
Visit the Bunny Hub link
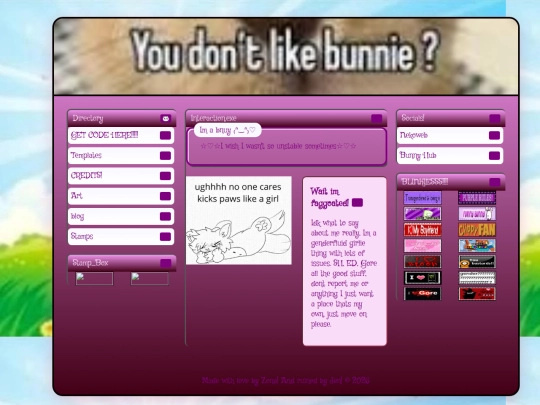[450, 156]
